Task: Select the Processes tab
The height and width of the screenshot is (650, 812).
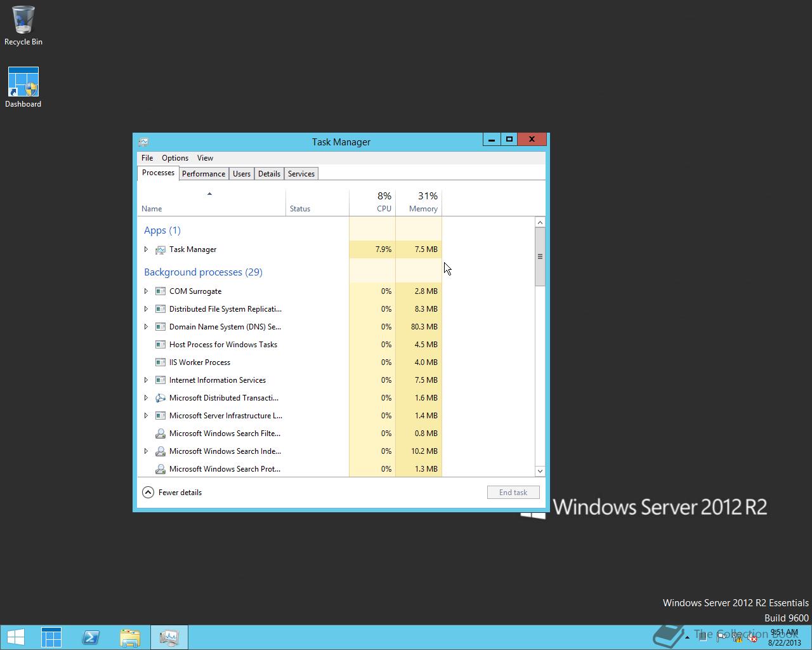Action: pos(158,173)
